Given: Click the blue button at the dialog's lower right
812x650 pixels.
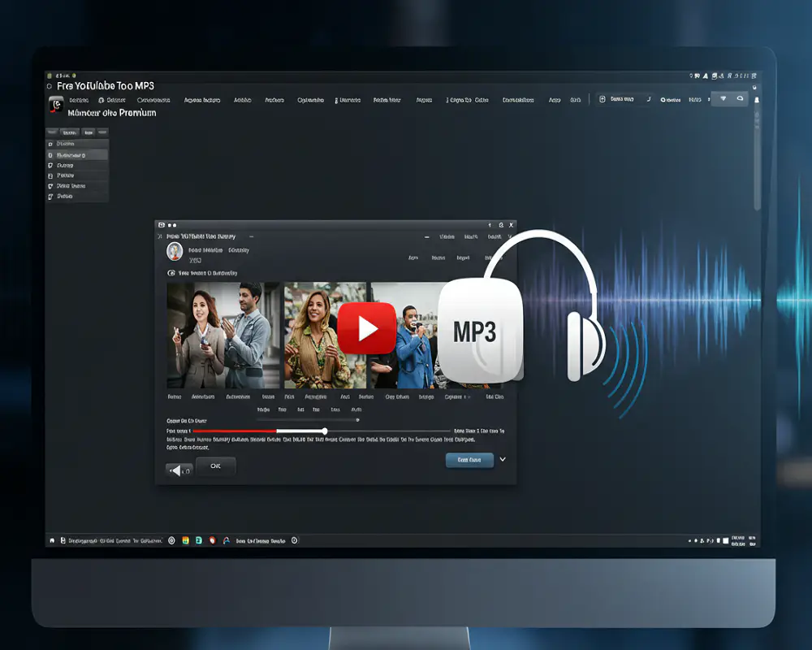Looking at the screenshot, I should click(x=469, y=460).
